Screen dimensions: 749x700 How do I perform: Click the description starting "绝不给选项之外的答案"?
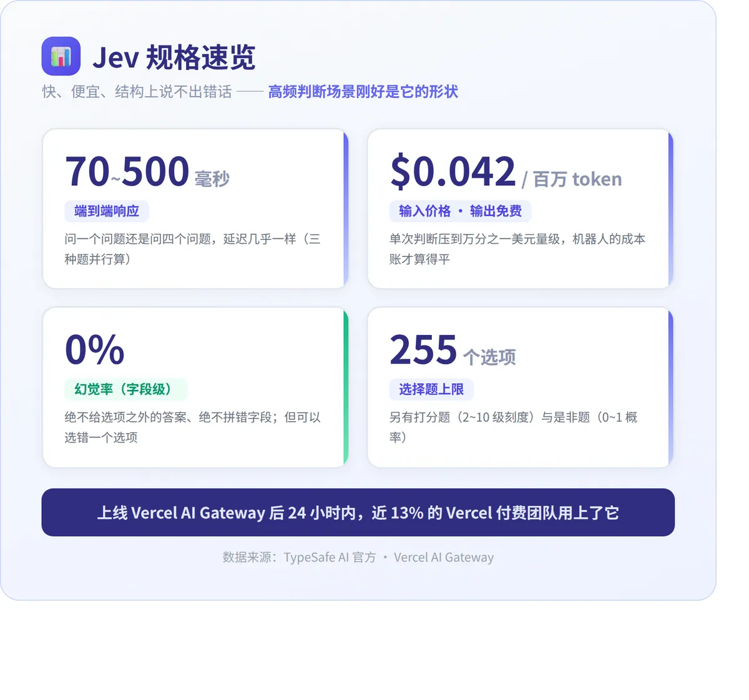coord(192,427)
